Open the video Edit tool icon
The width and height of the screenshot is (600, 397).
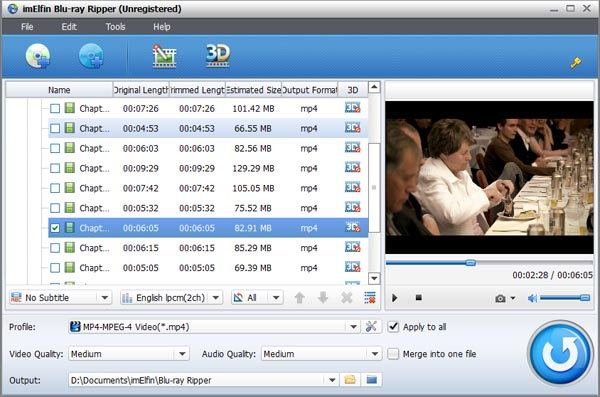click(x=164, y=56)
